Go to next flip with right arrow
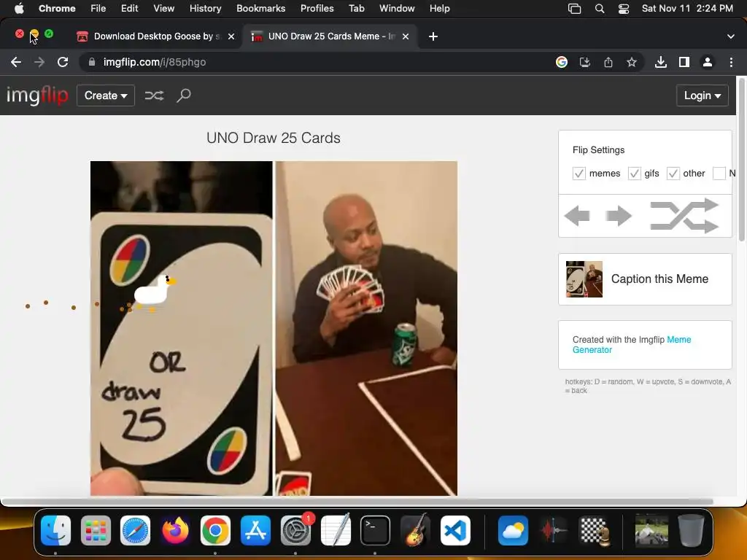The height and width of the screenshot is (560, 747). (619, 216)
